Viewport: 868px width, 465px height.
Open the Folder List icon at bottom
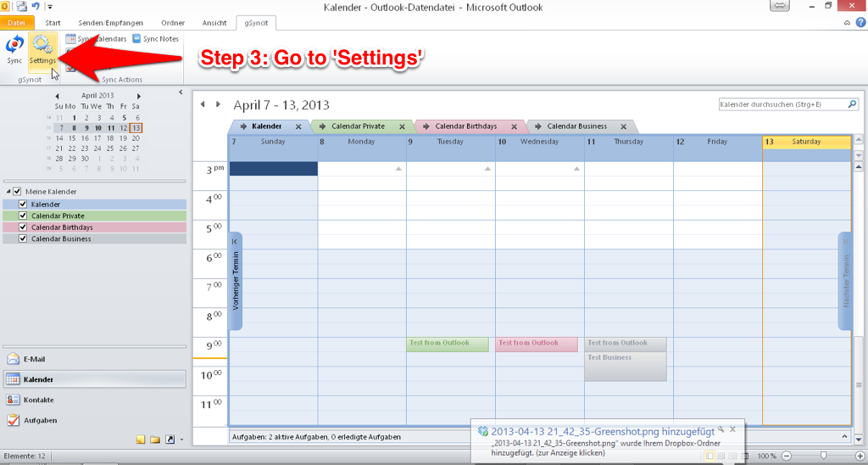tap(155, 440)
